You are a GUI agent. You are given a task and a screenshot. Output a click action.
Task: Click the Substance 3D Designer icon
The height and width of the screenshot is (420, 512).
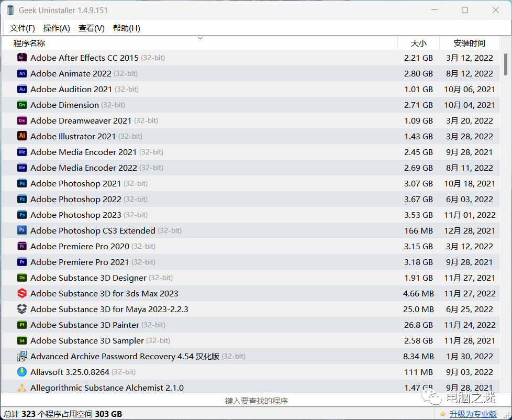click(22, 278)
